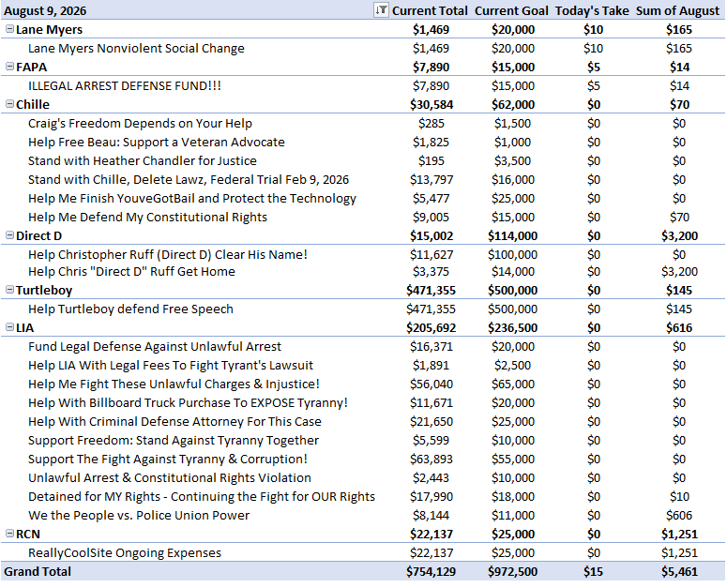Image resolution: width=727 pixels, height=588 pixels.
Task: Collapse the RCN group
Action: point(9,534)
